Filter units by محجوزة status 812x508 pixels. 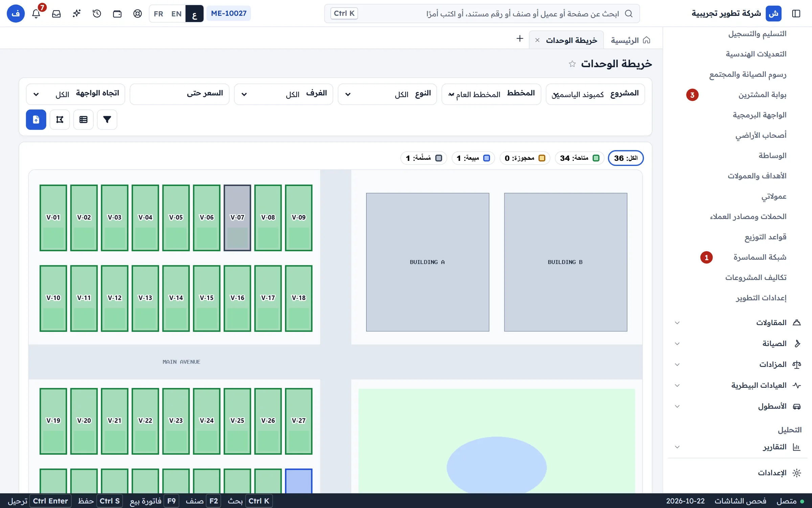(525, 158)
